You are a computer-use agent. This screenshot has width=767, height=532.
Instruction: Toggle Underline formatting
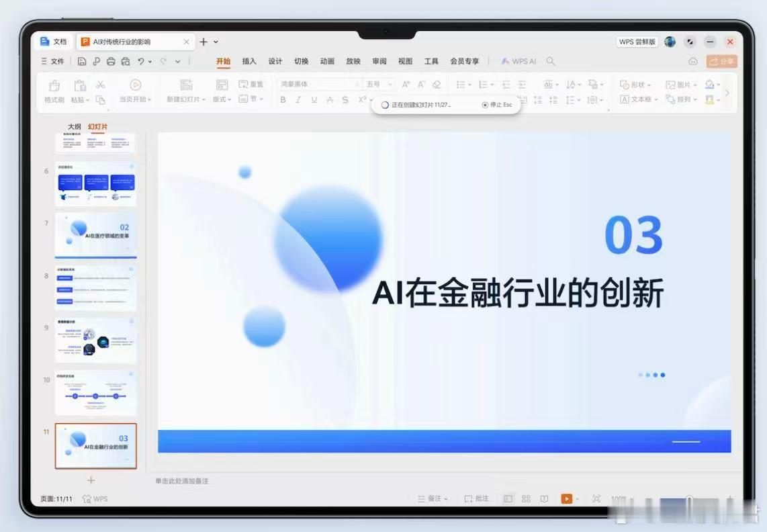314,100
